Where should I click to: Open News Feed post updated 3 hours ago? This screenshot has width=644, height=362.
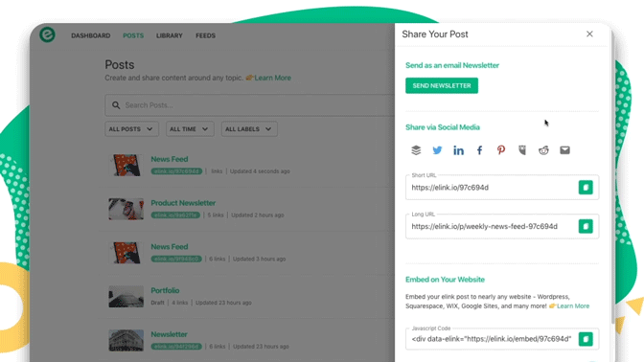pyautogui.click(x=170, y=247)
